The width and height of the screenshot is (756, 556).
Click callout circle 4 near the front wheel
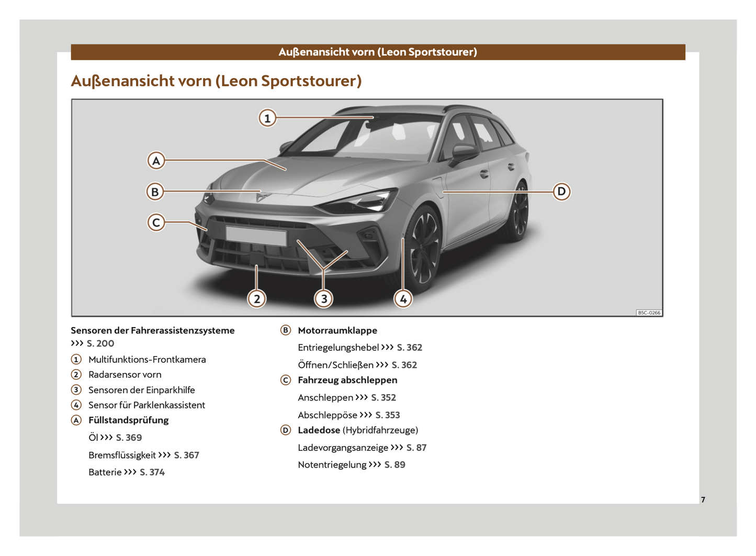403,299
